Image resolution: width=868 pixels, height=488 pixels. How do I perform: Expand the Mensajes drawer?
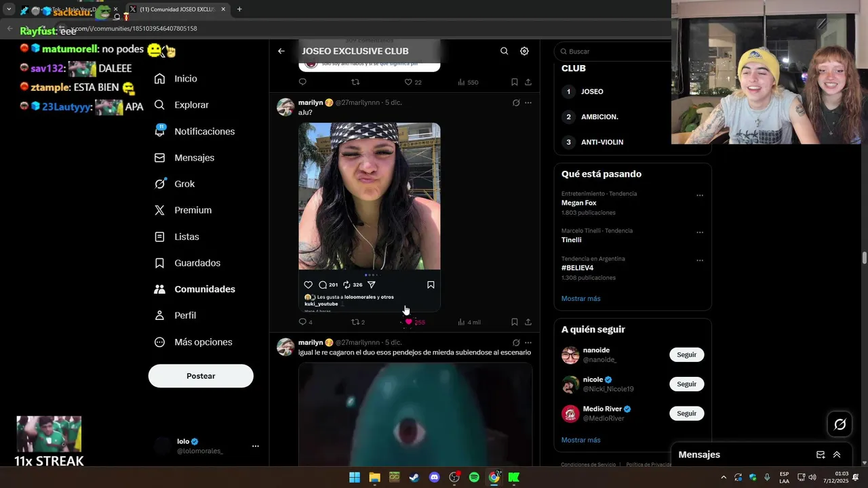tap(837, 455)
